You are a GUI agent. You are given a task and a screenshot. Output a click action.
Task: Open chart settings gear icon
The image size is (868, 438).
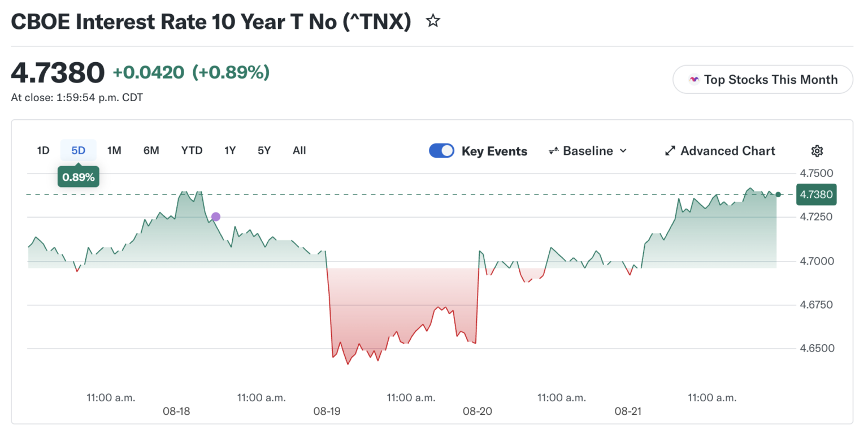click(817, 151)
